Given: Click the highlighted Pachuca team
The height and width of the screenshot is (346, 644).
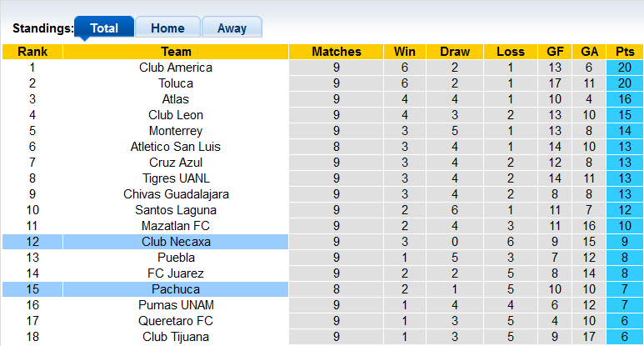Looking at the screenshot, I should coord(176,289).
